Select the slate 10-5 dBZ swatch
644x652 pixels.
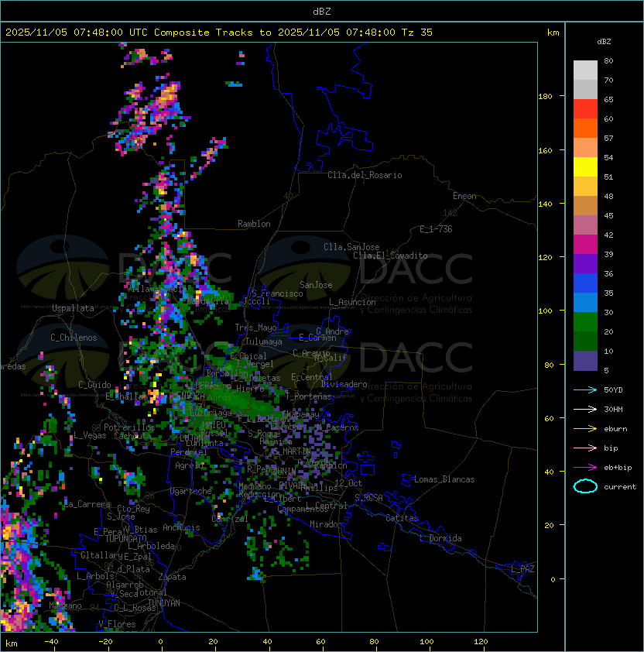(585, 361)
